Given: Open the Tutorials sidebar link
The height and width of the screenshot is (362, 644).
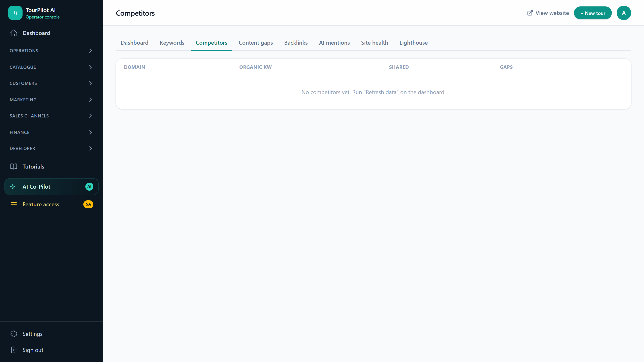Looking at the screenshot, I should point(52,167).
